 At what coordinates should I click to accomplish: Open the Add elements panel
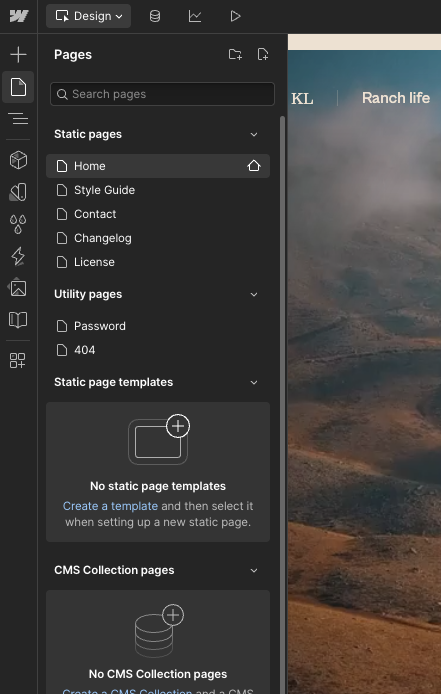(x=18, y=54)
